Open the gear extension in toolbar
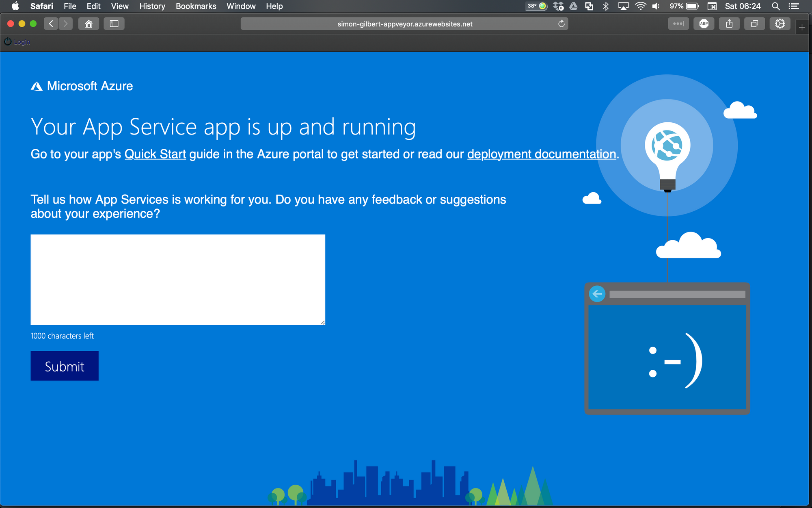812x508 pixels. pyautogui.click(x=780, y=24)
